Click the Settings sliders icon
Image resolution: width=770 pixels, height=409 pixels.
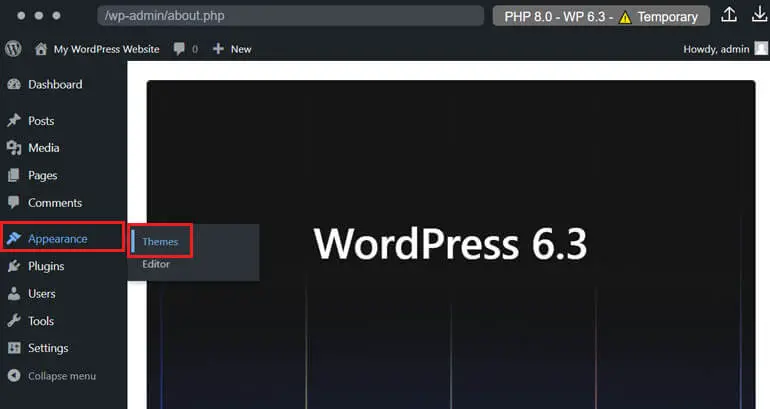[14, 348]
